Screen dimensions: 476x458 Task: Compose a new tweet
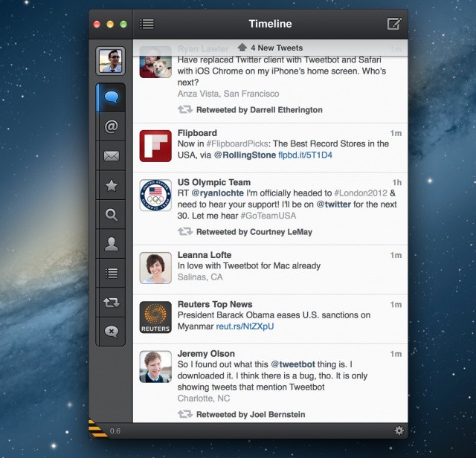394,24
